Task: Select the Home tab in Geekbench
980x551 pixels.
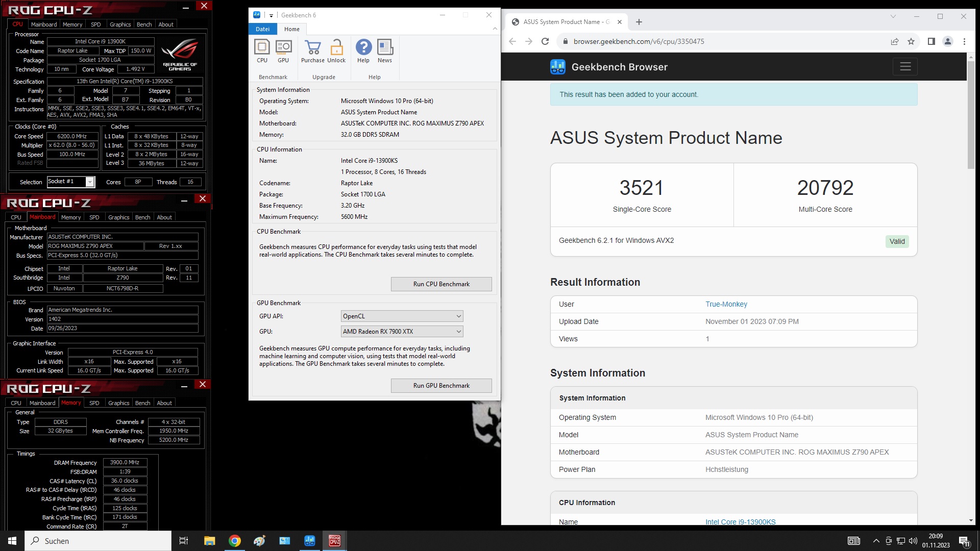Action: [x=292, y=29]
